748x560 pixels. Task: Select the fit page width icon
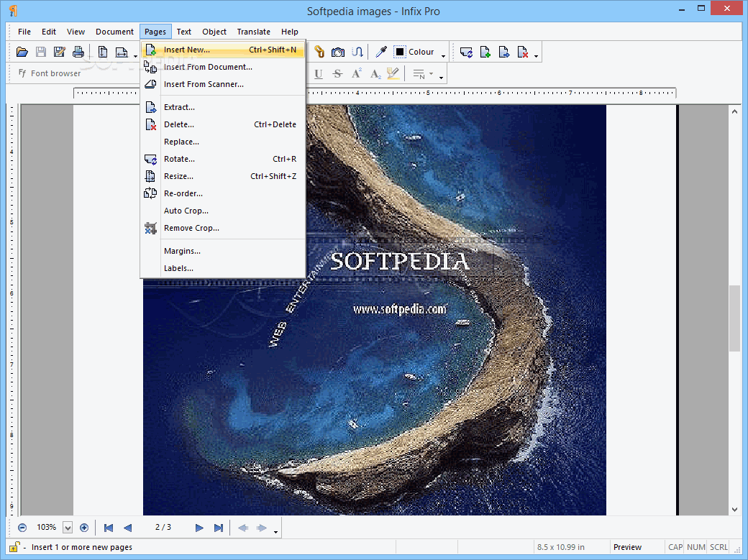(x=122, y=52)
